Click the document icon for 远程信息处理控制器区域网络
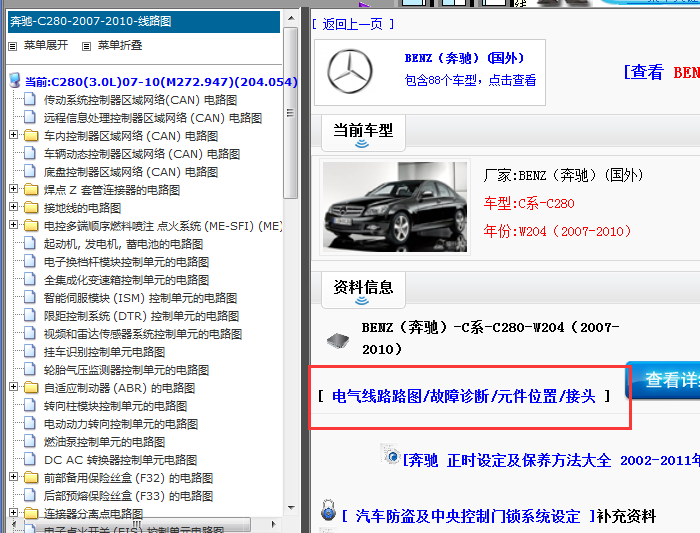This screenshot has width=700, height=533. (x=30, y=117)
